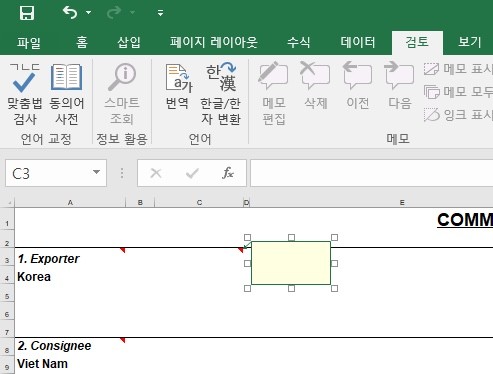
Task: Go to 다음 next comment
Action: (x=399, y=86)
